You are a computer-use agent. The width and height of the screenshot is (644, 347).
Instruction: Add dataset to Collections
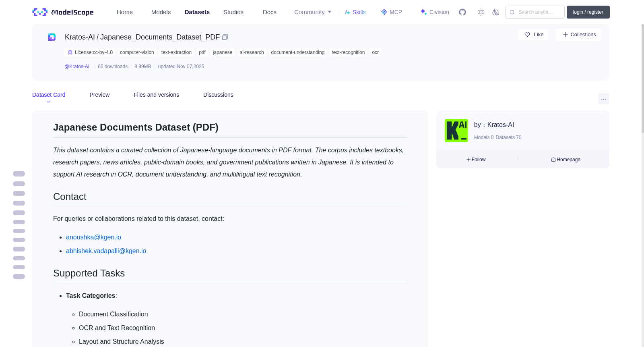(x=579, y=35)
